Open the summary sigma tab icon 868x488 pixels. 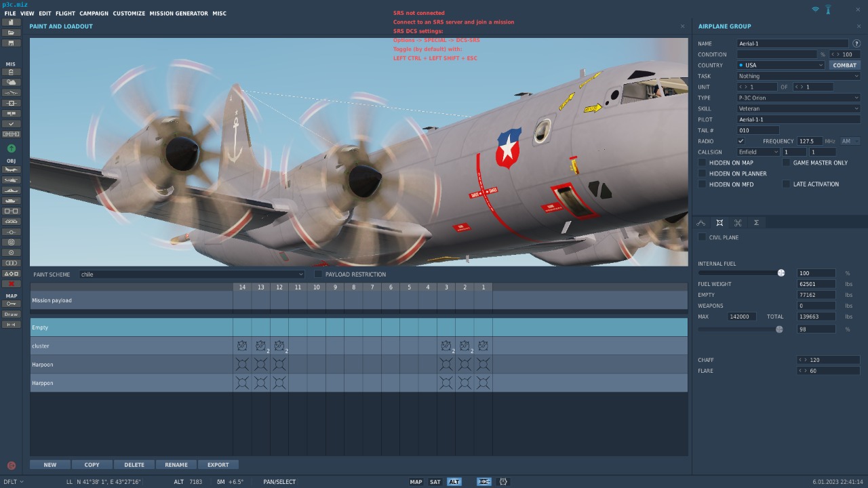pos(756,222)
